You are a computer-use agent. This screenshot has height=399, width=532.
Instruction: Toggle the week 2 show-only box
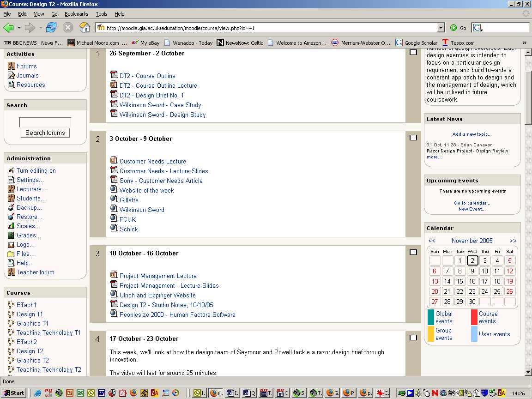pyautogui.click(x=413, y=138)
